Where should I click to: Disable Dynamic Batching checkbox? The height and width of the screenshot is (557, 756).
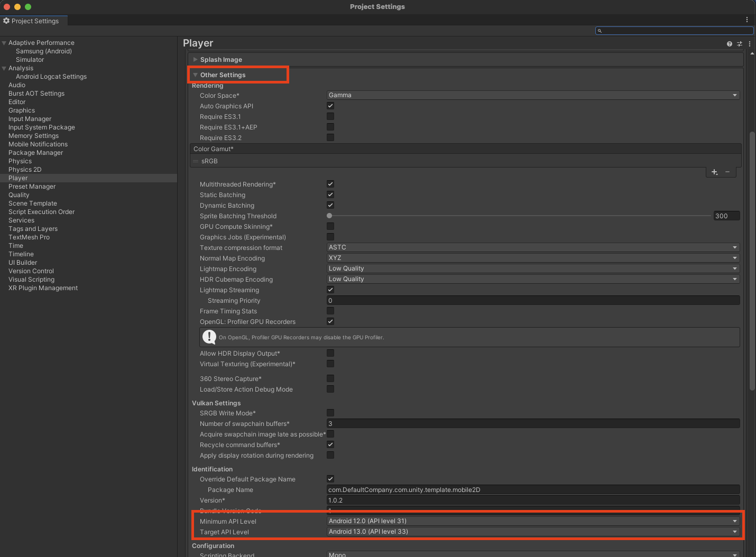pyautogui.click(x=330, y=205)
